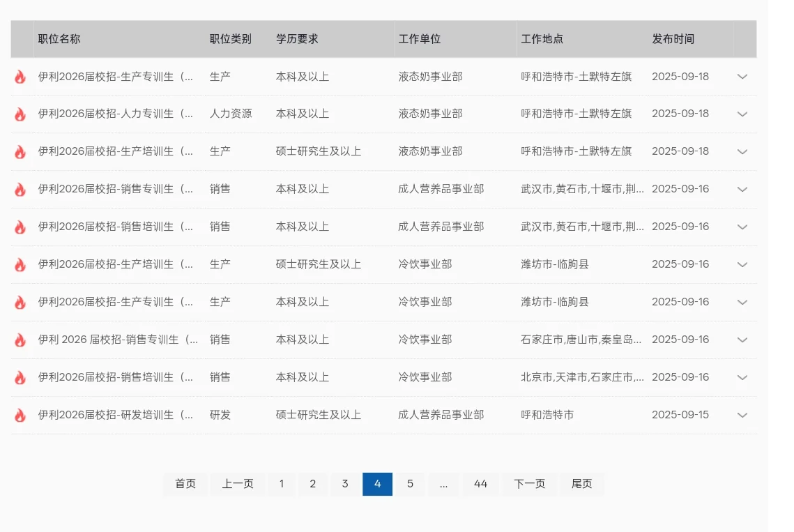
Task: Click 冷饮事业部 in the 北京市 row
Action: click(425, 377)
